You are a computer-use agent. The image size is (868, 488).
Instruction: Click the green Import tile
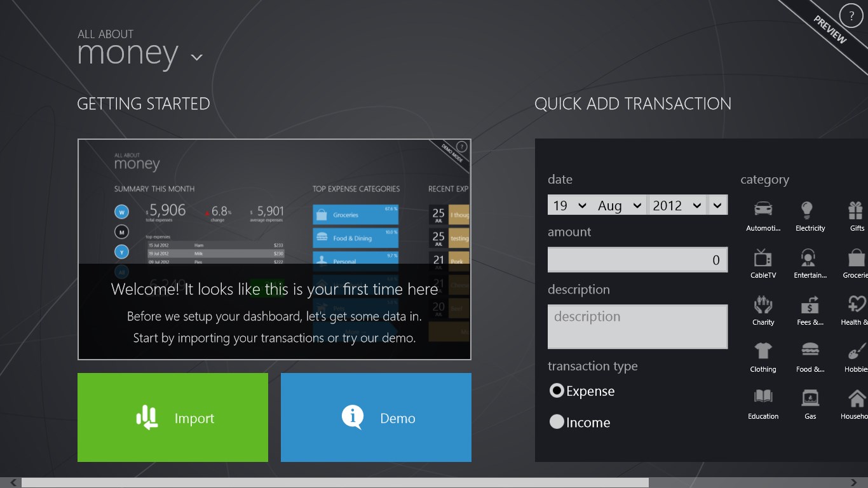click(x=173, y=417)
